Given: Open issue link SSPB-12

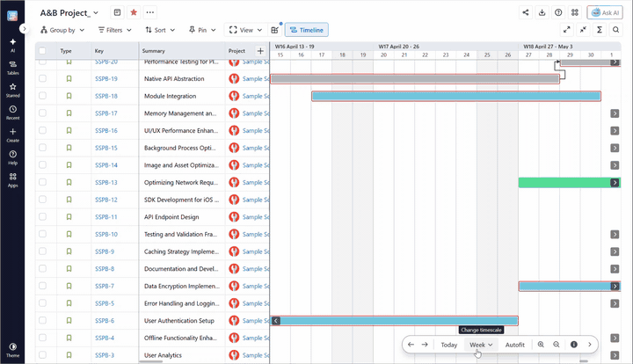Looking at the screenshot, I should (x=106, y=200).
